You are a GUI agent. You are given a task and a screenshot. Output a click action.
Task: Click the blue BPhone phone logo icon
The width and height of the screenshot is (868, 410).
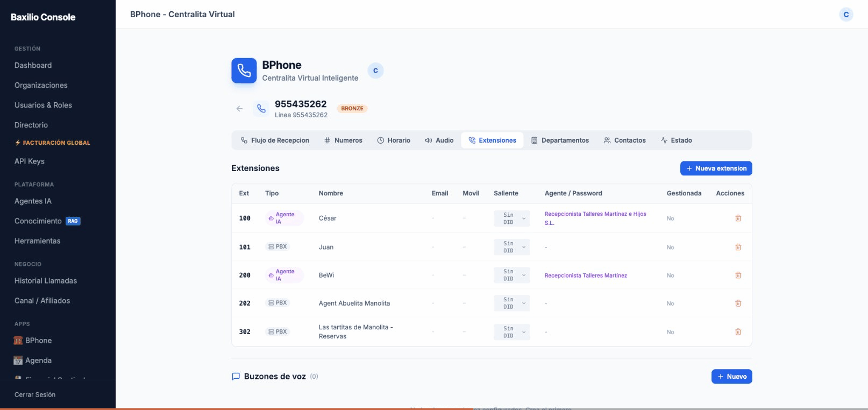pos(244,71)
